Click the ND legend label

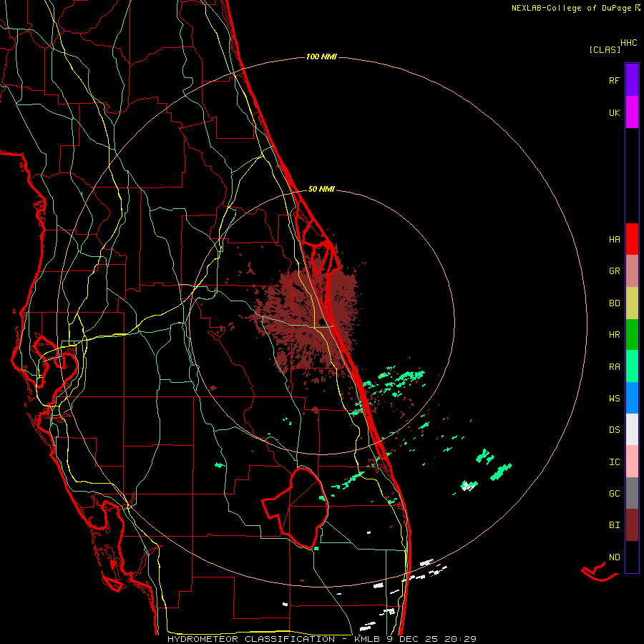(614, 557)
